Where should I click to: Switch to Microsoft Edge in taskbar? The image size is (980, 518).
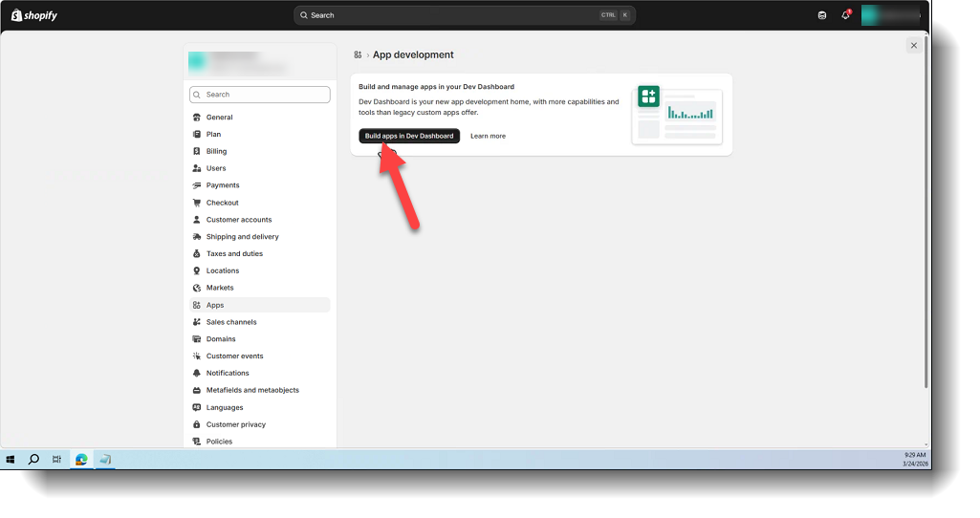pyautogui.click(x=81, y=460)
